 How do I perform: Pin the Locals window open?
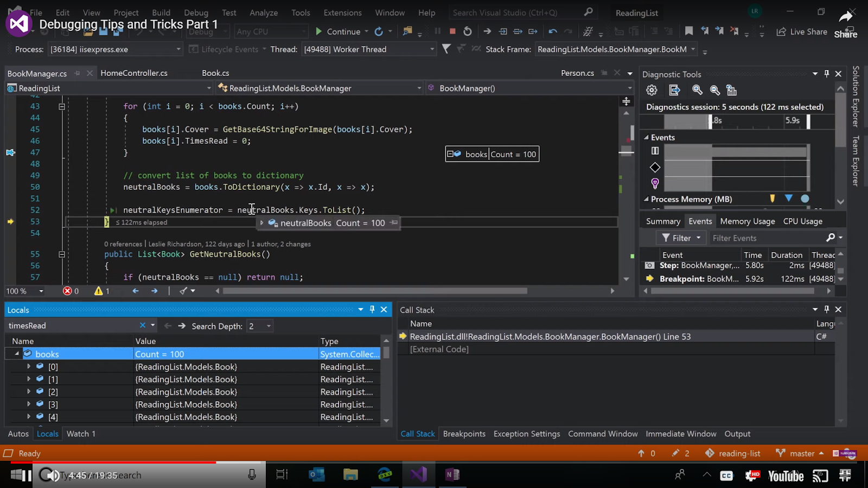tap(372, 309)
